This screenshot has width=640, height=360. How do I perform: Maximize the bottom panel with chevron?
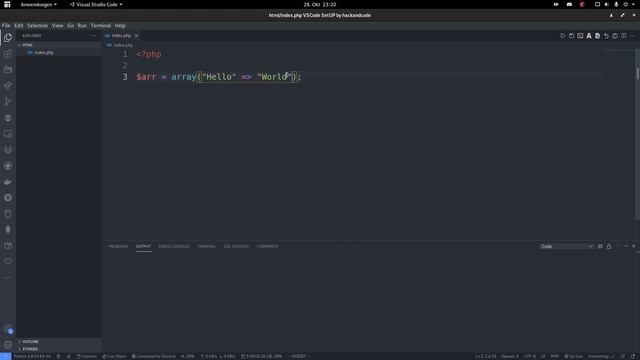pyautogui.click(x=626, y=247)
